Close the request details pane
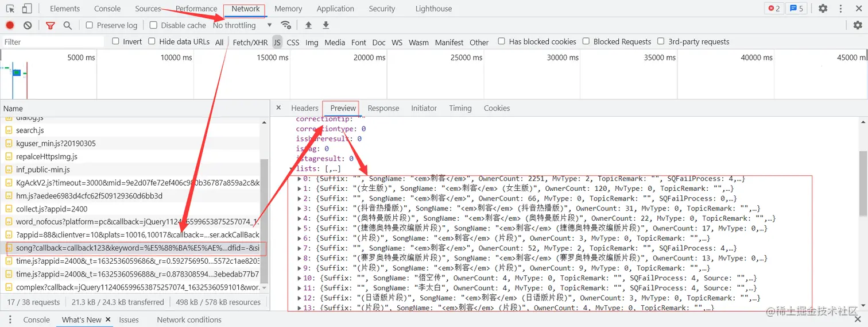868x327 pixels. pos(278,107)
